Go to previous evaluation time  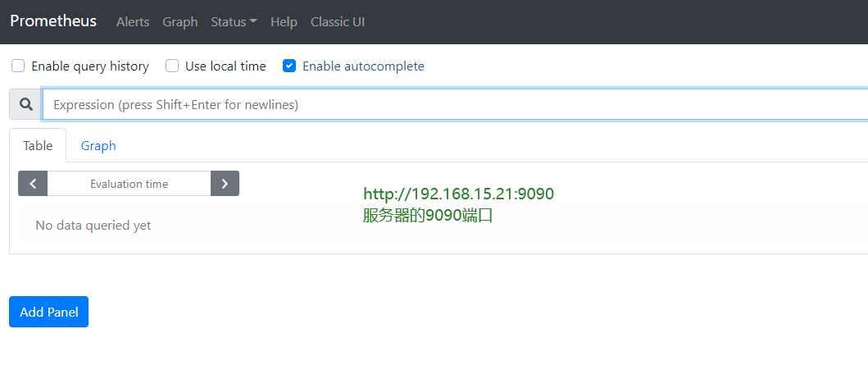pos(33,184)
